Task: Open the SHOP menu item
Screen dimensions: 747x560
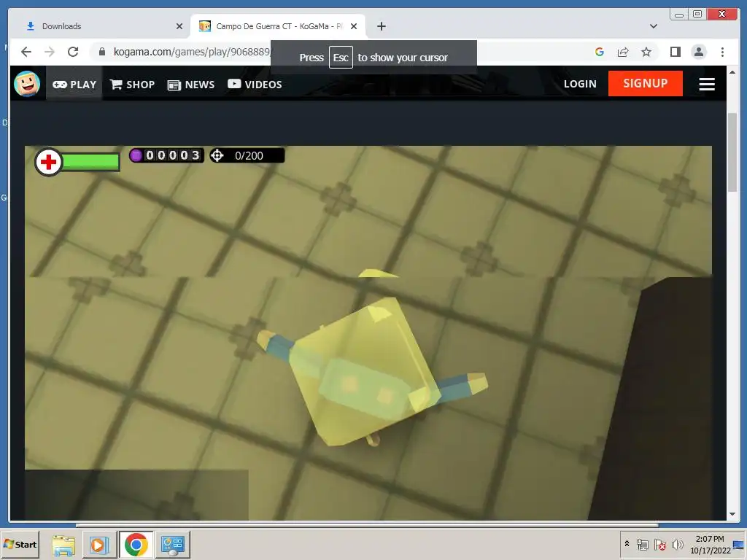Action: pyautogui.click(x=133, y=85)
